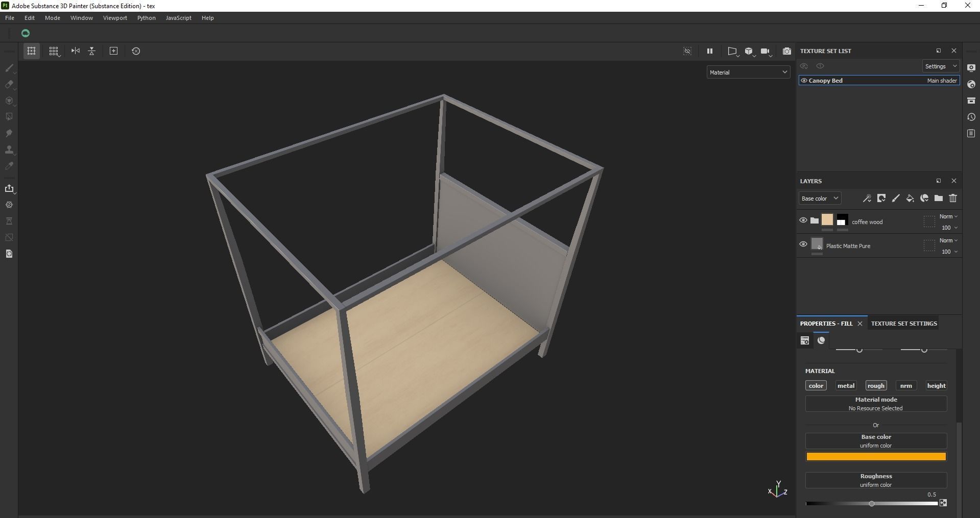Select the Polygon Fill tool

(9, 117)
